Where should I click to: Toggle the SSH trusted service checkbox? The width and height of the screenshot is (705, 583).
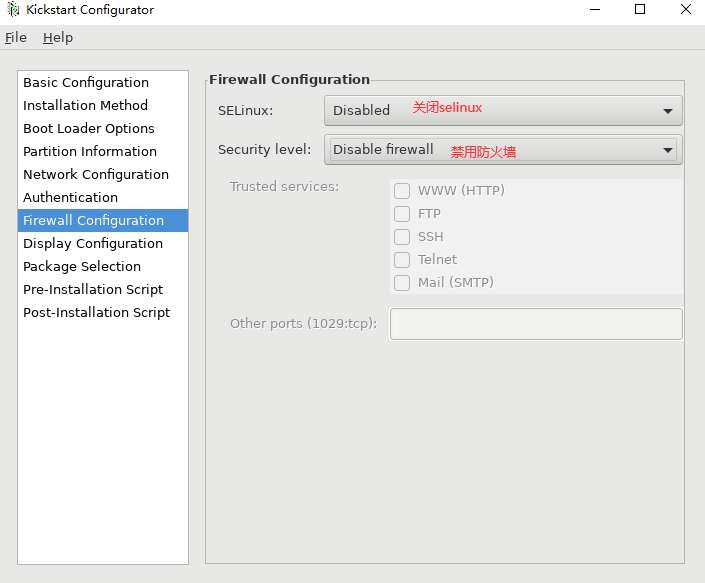402,236
